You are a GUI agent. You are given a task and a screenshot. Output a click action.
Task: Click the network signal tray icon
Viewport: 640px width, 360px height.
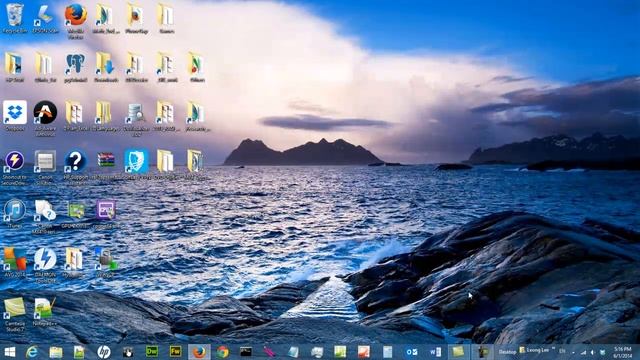pyautogui.click(x=583, y=352)
